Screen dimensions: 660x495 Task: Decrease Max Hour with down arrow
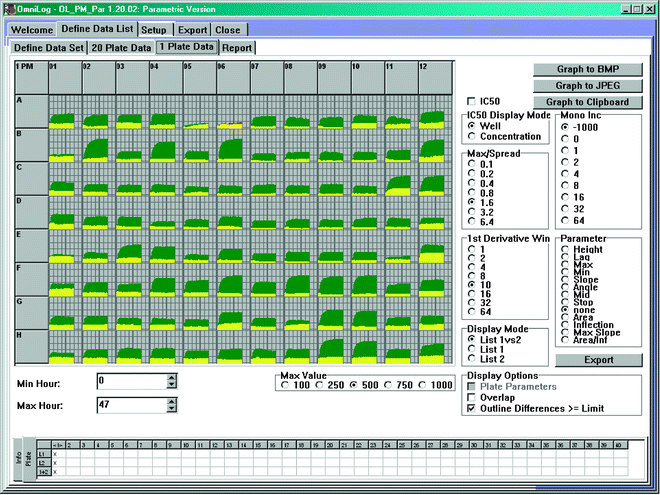pos(171,409)
